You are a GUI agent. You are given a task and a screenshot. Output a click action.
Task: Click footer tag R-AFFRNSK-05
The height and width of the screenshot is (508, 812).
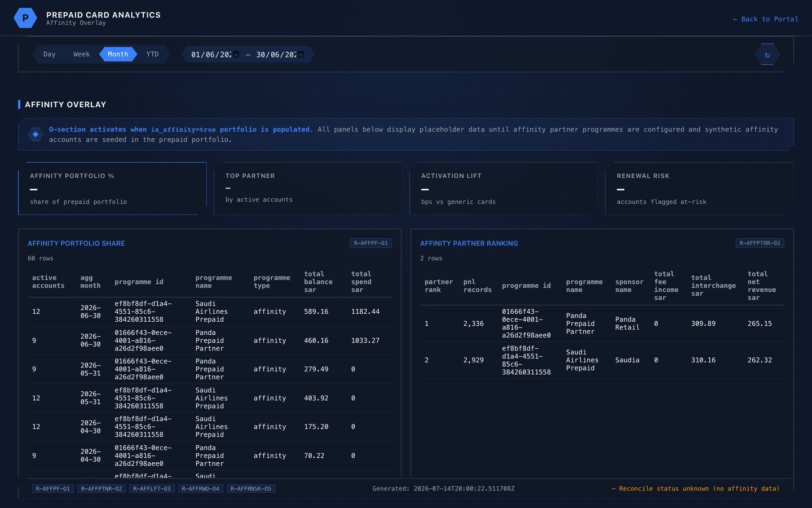click(x=251, y=489)
